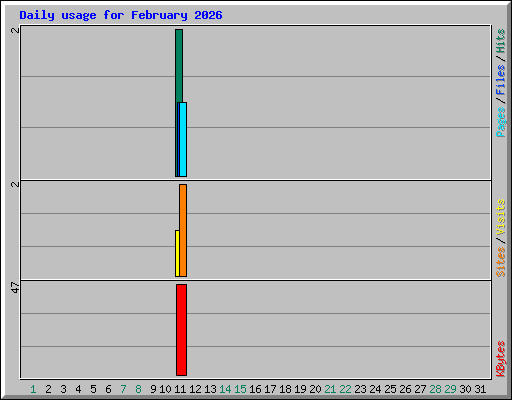
Task: Click day 25 on the date axis
Action: [390, 389]
